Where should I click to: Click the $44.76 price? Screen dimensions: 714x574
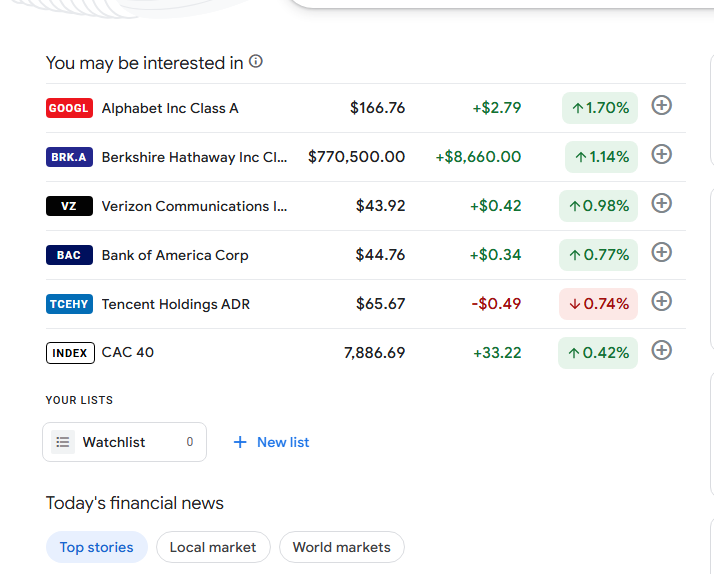pyautogui.click(x=381, y=255)
